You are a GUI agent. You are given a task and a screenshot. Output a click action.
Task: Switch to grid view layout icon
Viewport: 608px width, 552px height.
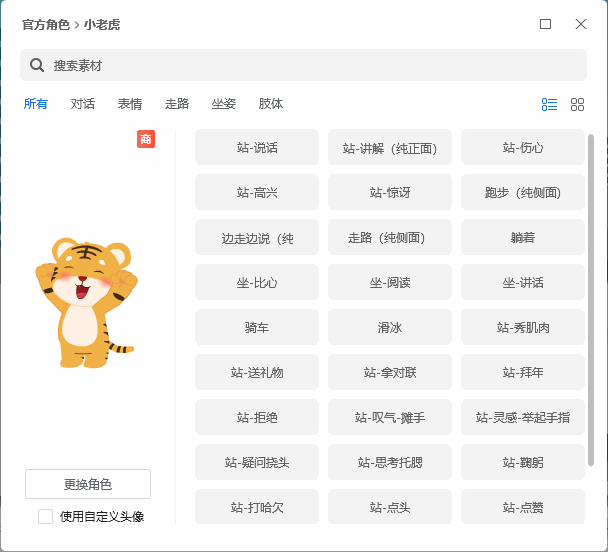point(577,104)
